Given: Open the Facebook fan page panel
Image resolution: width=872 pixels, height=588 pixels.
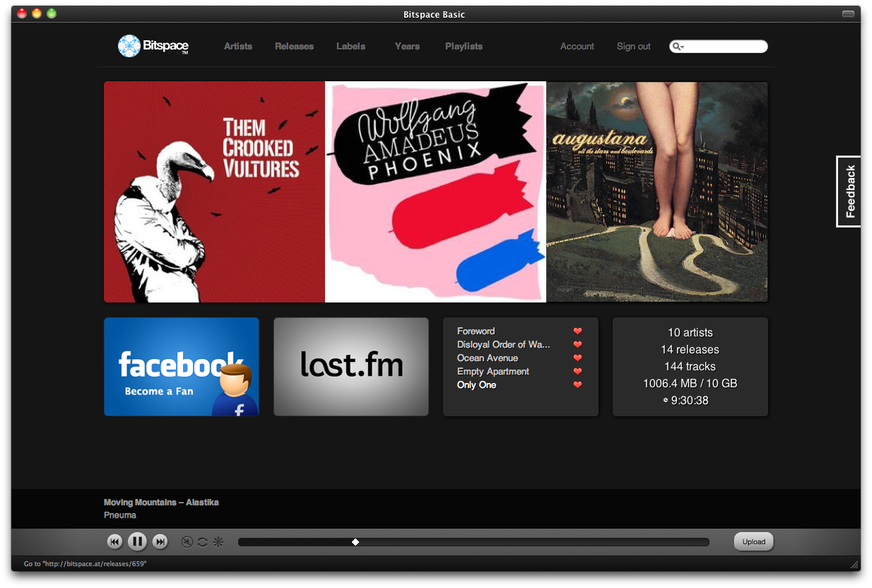Looking at the screenshot, I should click(181, 366).
